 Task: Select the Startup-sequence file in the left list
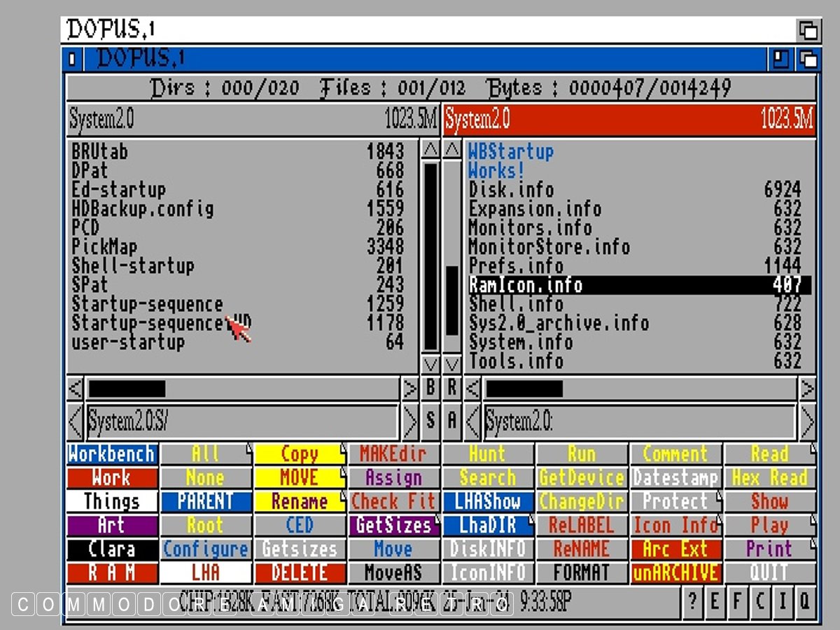coord(147,304)
